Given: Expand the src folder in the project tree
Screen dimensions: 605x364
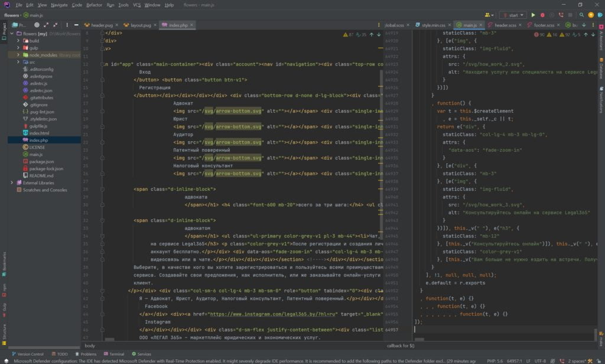Looking at the screenshot, I should pos(18,62).
